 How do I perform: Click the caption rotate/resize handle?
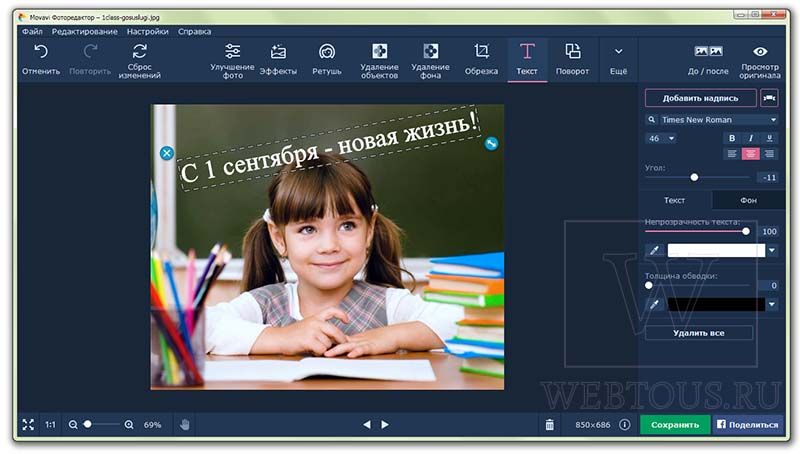(x=491, y=144)
